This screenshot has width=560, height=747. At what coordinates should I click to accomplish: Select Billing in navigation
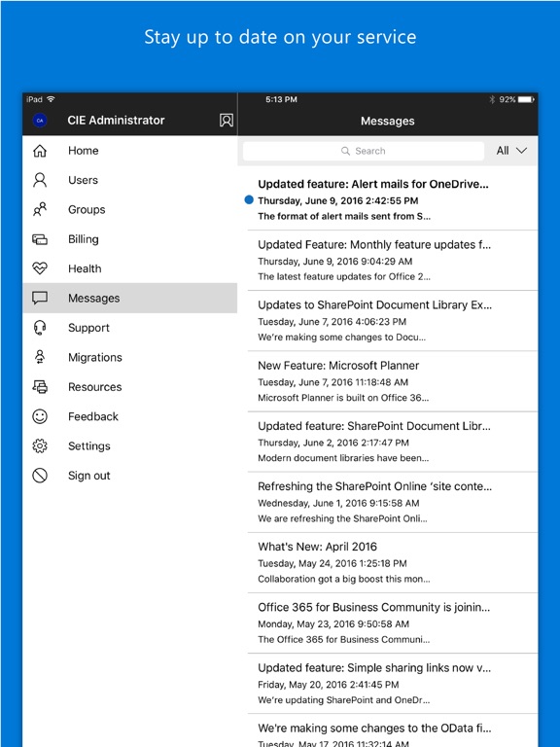pyautogui.click(x=129, y=239)
